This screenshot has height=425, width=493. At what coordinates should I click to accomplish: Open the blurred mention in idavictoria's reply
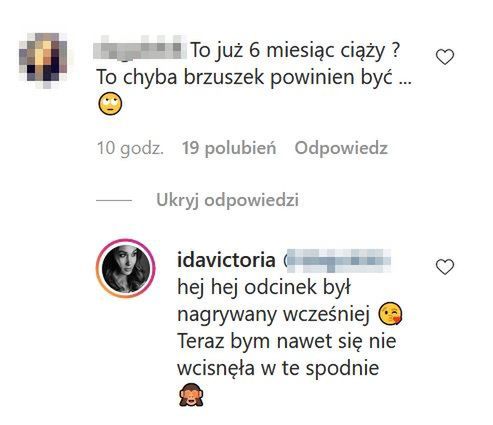point(337,261)
